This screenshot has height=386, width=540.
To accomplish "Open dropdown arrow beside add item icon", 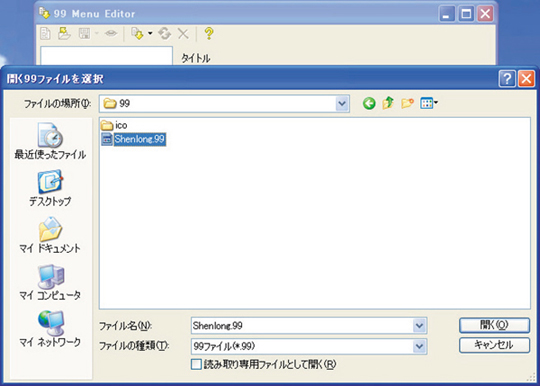I will pos(150,33).
